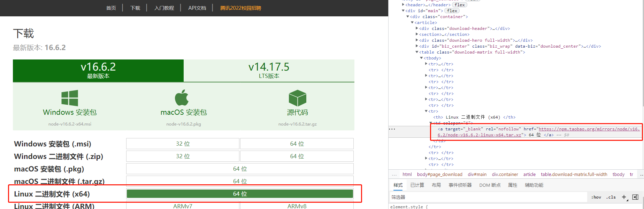Switch to the 已计算 computed tab
Screen dimensions: 644x209
(417, 185)
